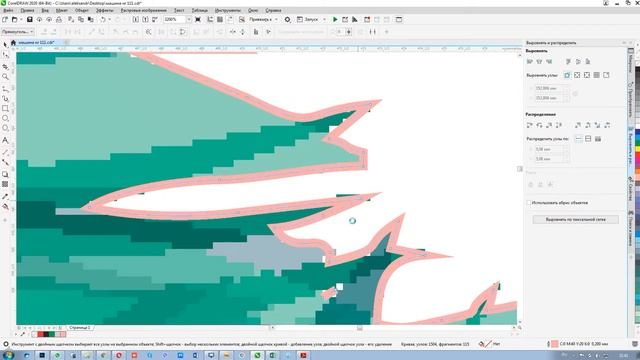Click 'Выровнять по пиксельной сетке' button
Screen dimensions: 640x360
click(x=576, y=219)
